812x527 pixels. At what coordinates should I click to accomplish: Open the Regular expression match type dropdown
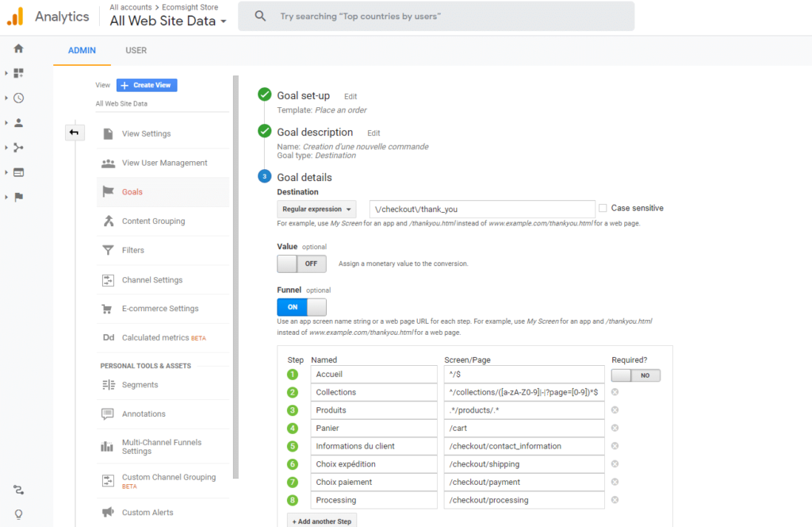pos(316,209)
